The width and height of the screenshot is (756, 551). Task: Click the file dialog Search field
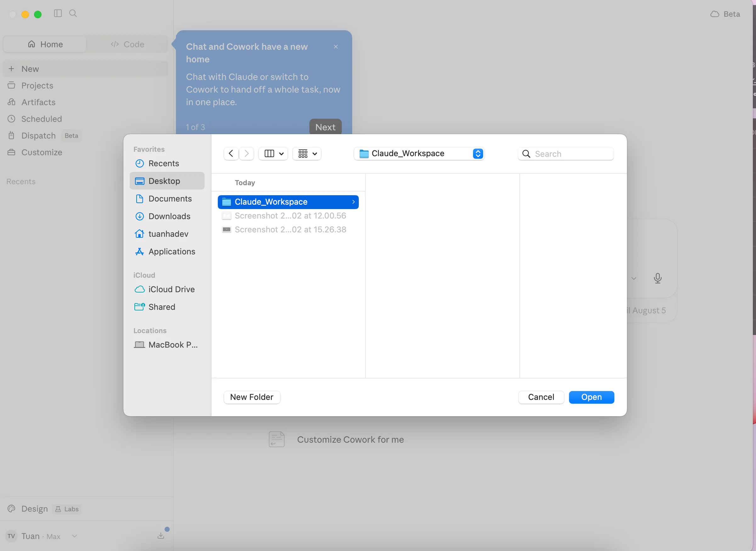point(566,154)
